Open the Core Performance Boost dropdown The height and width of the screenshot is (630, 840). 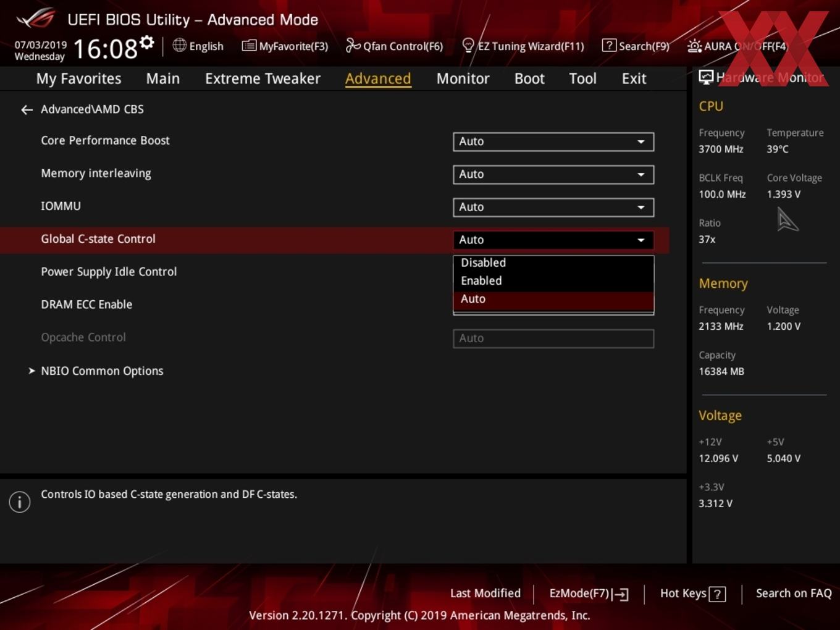[553, 141]
